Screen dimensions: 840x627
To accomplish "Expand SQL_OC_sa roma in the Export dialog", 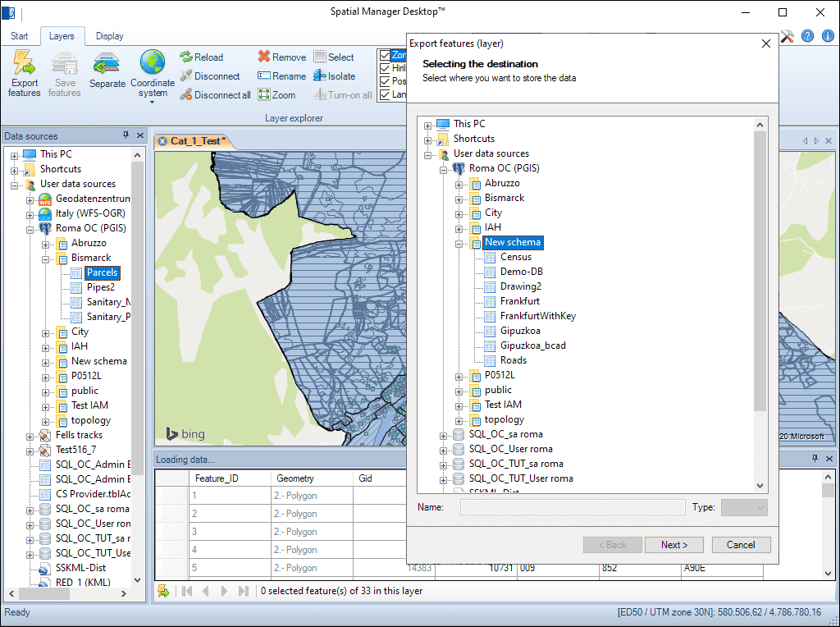I will 443,436.
